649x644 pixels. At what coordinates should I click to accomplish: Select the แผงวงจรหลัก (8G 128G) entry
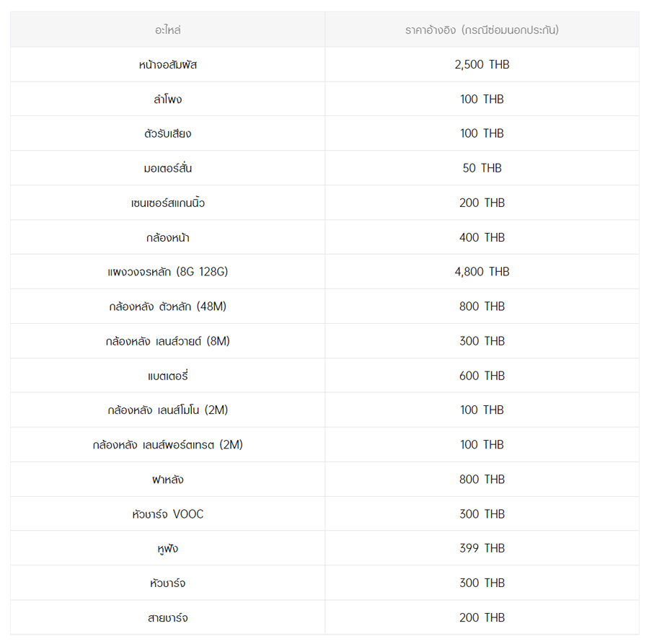(x=167, y=273)
